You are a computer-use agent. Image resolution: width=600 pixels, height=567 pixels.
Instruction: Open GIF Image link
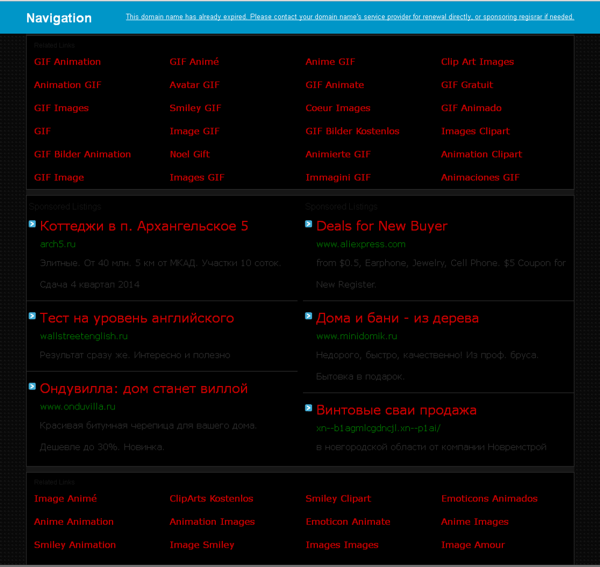(59, 178)
